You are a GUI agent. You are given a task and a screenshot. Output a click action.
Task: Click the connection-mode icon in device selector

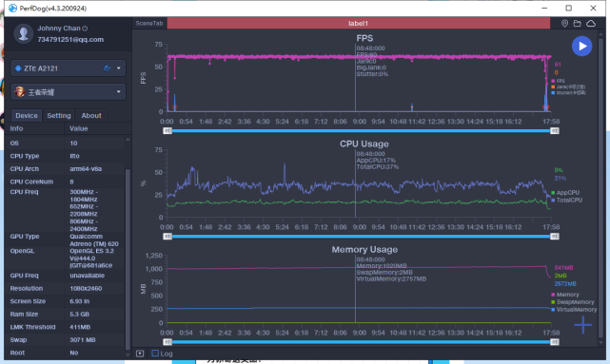point(107,68)
